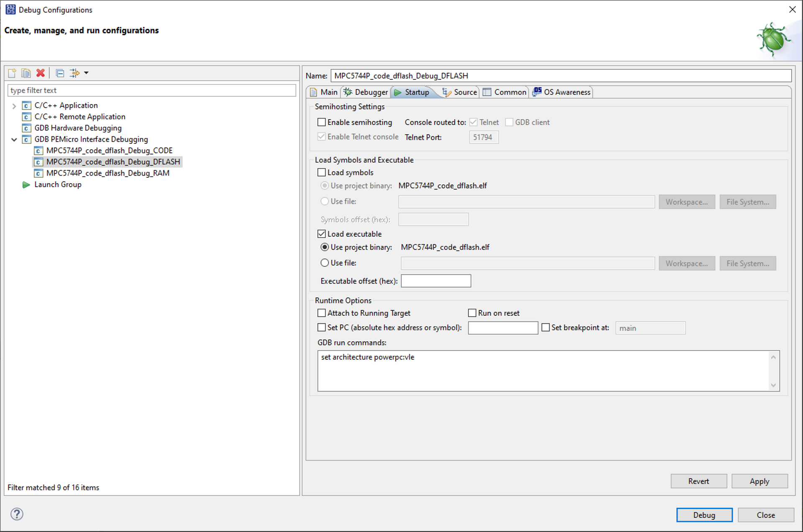Click the filter launch configurations icon
Image resolution: width=803 pixels, height=532 pixels.
tap(74, 73)
